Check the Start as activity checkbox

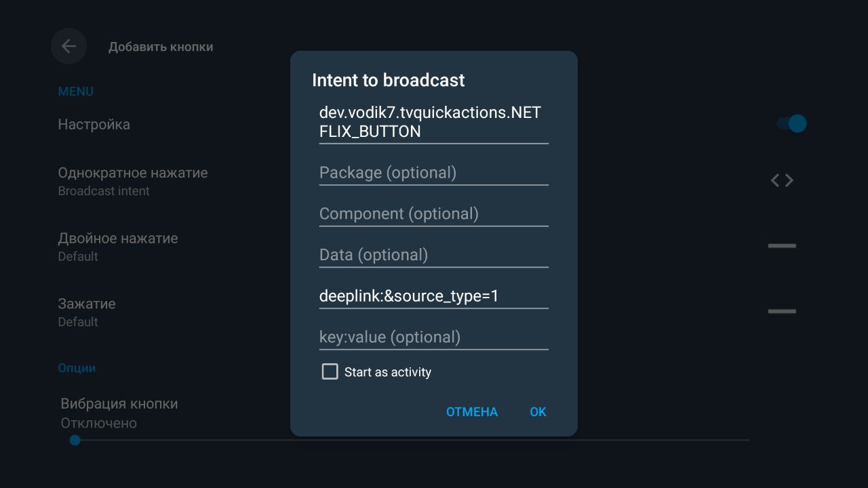click(330, 371)
